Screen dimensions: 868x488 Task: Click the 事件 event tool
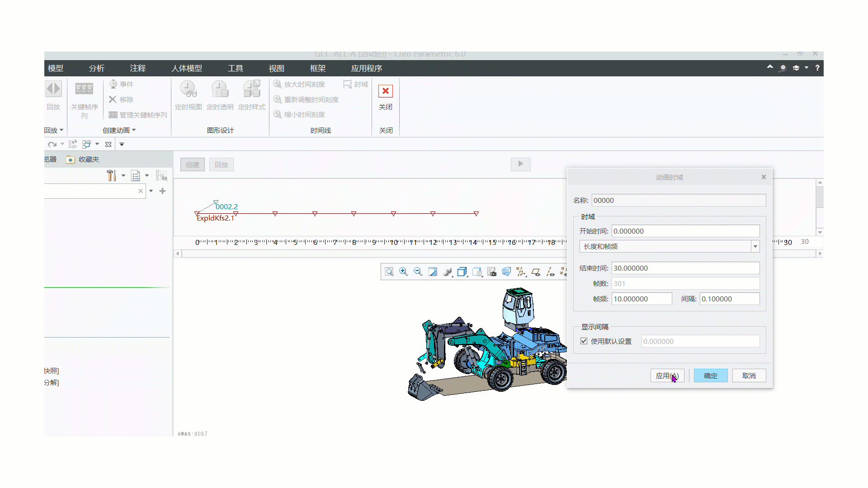click(122, 84)
